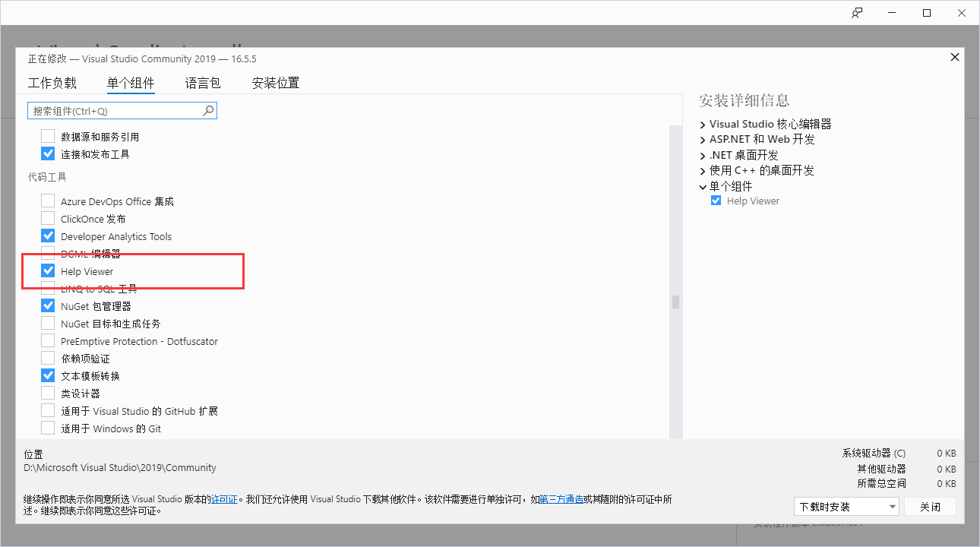The width and height of the screenshot is (980, 547).
Task: Uncheck the 文本模板转换 checkbox
Action: point(48,376)
